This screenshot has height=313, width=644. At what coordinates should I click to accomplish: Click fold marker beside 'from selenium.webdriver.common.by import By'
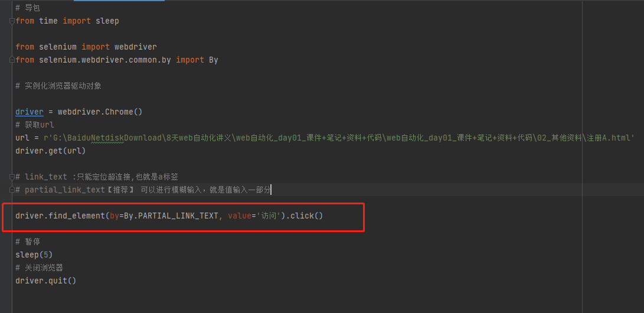(12, 60)
